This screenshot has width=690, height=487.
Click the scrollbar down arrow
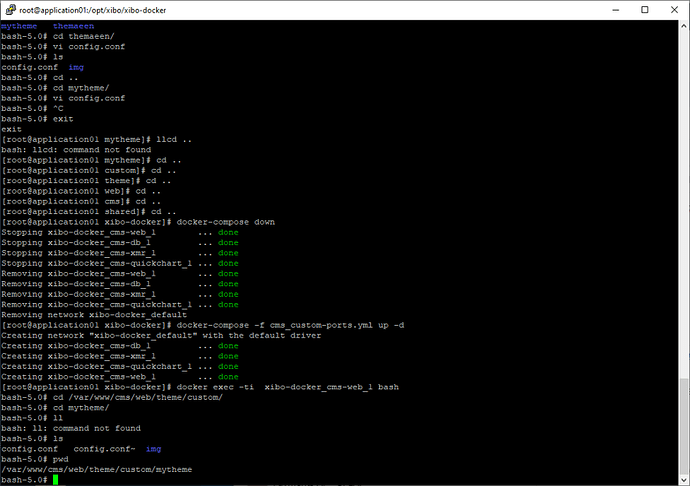[x=682, y=479]
